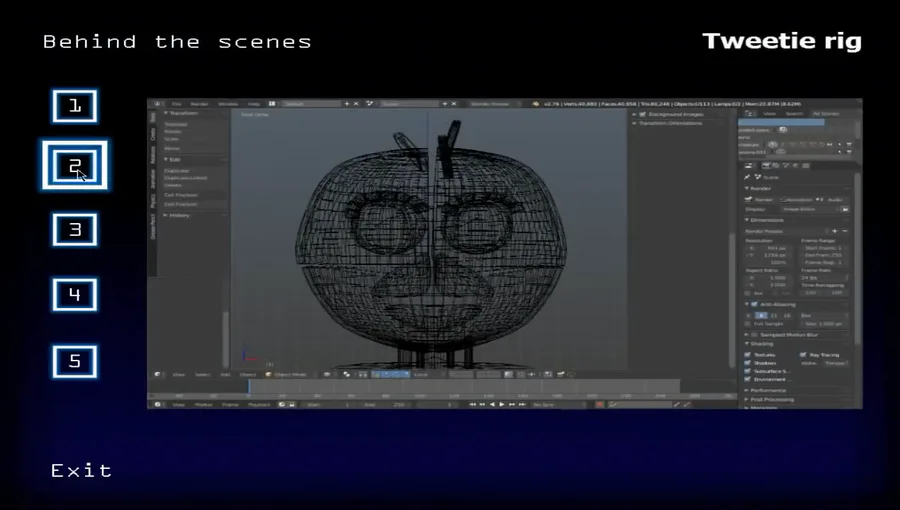Open the Render Presets dropdown
Image resolution: width=900 pixels, height=510 pixels.
(785, 231)
